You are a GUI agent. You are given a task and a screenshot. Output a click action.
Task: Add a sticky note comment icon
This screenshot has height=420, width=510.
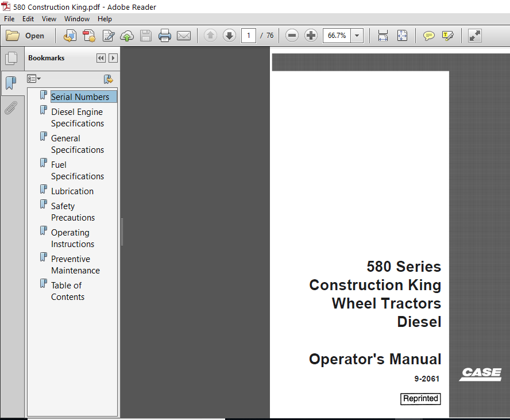(428, 36)
